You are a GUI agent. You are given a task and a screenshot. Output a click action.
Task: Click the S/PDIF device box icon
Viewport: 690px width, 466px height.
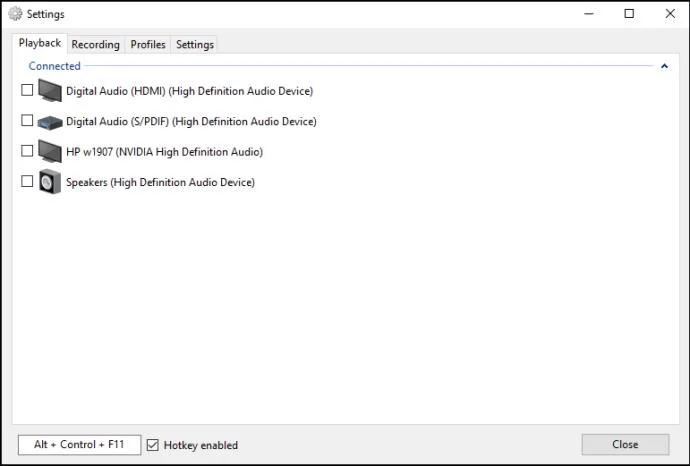[x=50, y=122]
